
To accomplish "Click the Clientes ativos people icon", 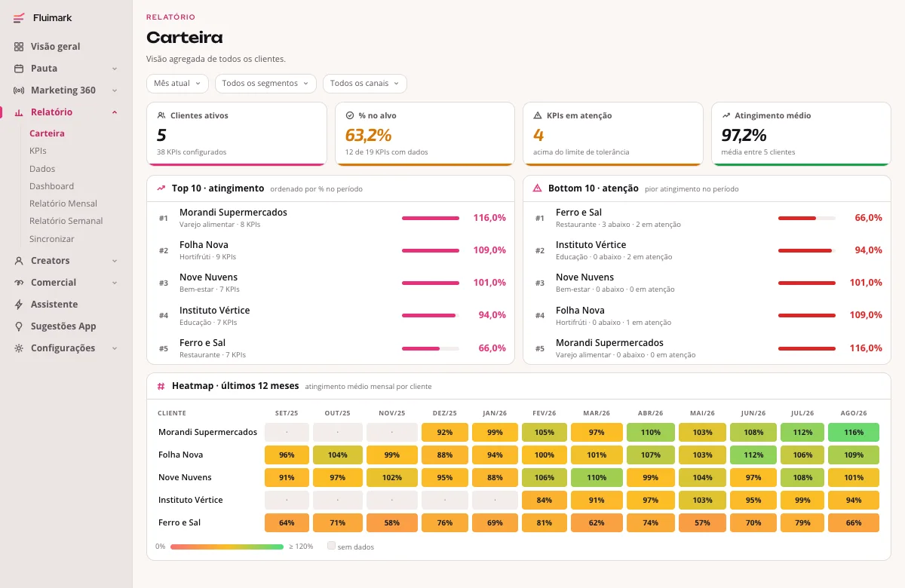I will tap(161, 115).
